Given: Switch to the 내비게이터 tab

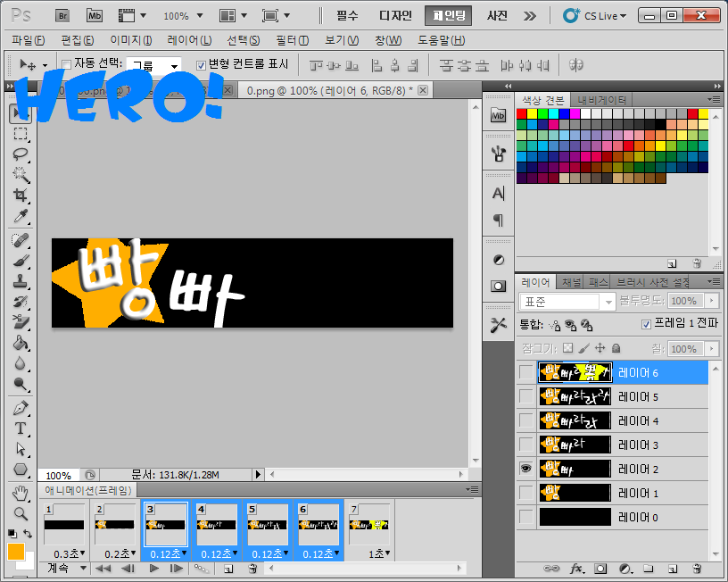Looking at the screenshot, I should pos(601,100).
